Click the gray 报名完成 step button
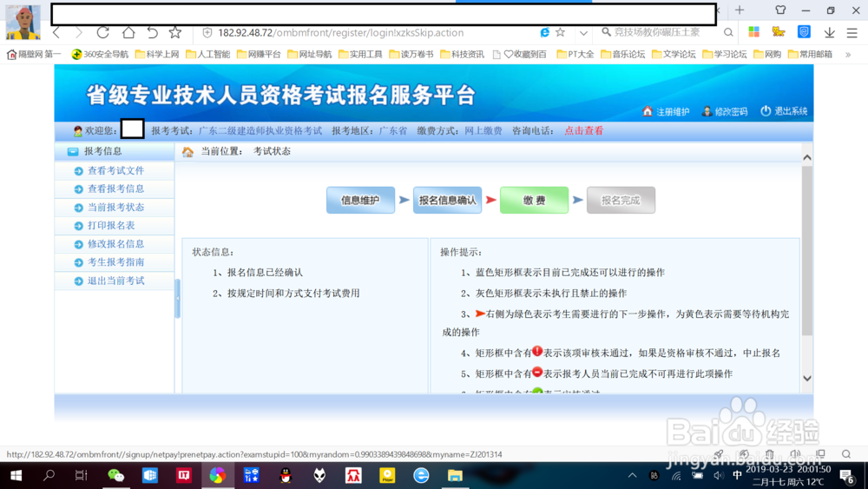Image resolution: width=868 pixels, height=489 pixels. 621,200
